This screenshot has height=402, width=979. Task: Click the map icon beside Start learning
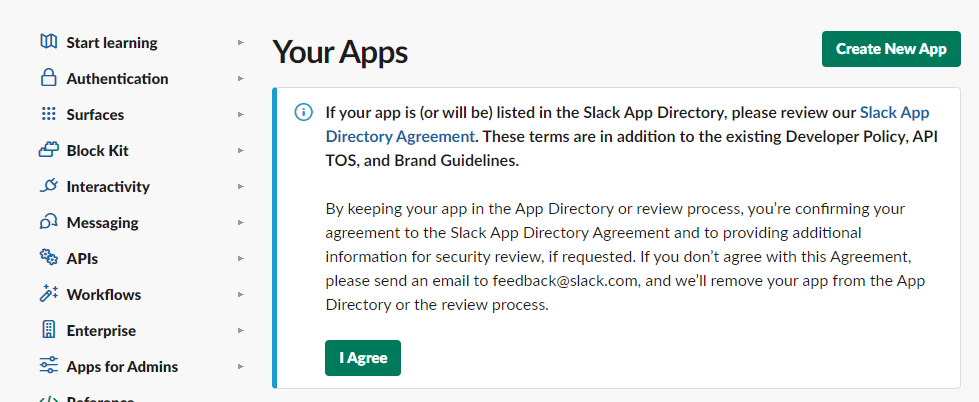click(48, 42)
